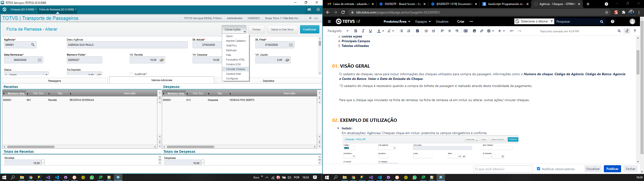Expand the Status dropdown
644x181 pixels.
point(46,74)
